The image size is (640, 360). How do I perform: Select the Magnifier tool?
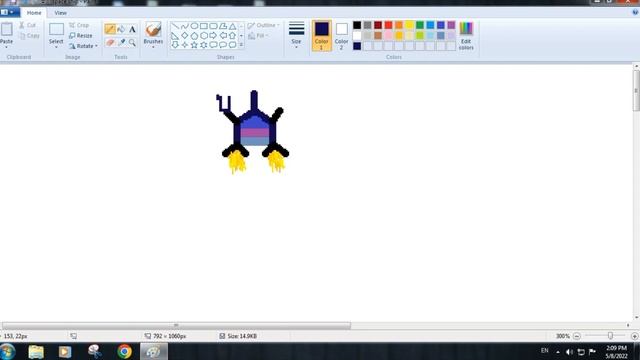132,42
